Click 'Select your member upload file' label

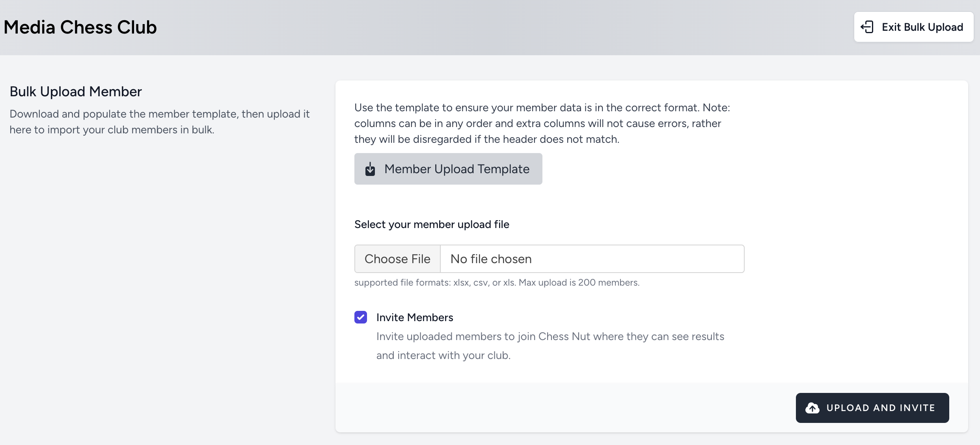point(432,224)
